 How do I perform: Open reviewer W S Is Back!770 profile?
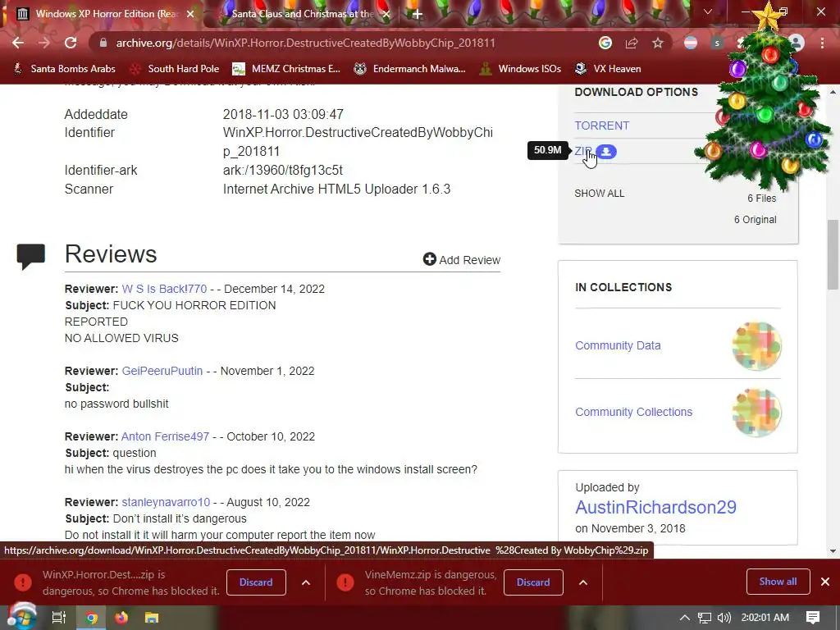(164, 289)
